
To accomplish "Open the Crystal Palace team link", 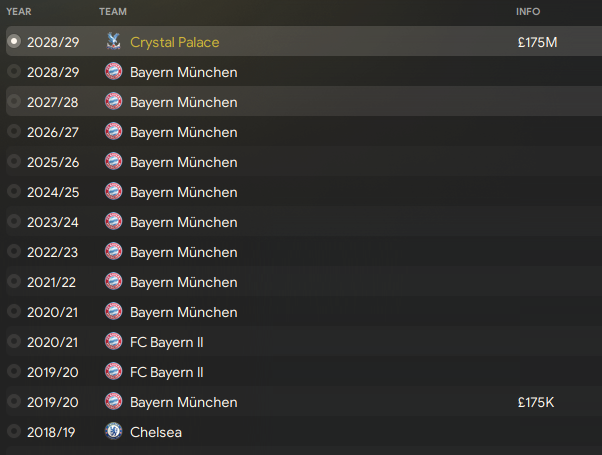I will pos(175,42).
